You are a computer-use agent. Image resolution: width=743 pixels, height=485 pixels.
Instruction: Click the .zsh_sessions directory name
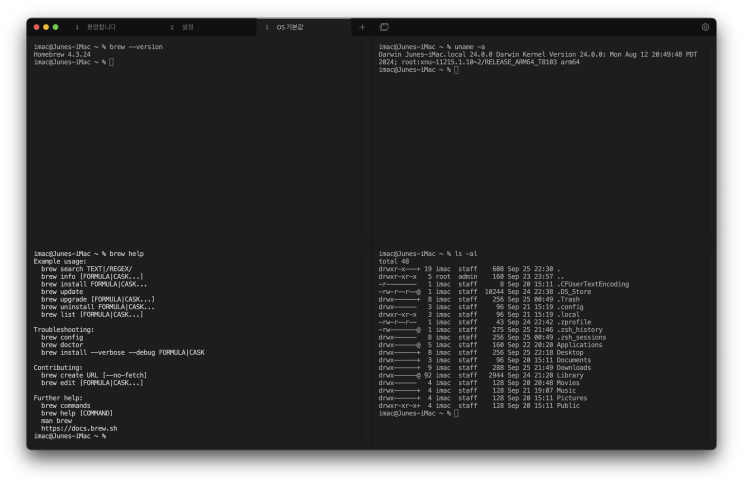click(581, 337)
